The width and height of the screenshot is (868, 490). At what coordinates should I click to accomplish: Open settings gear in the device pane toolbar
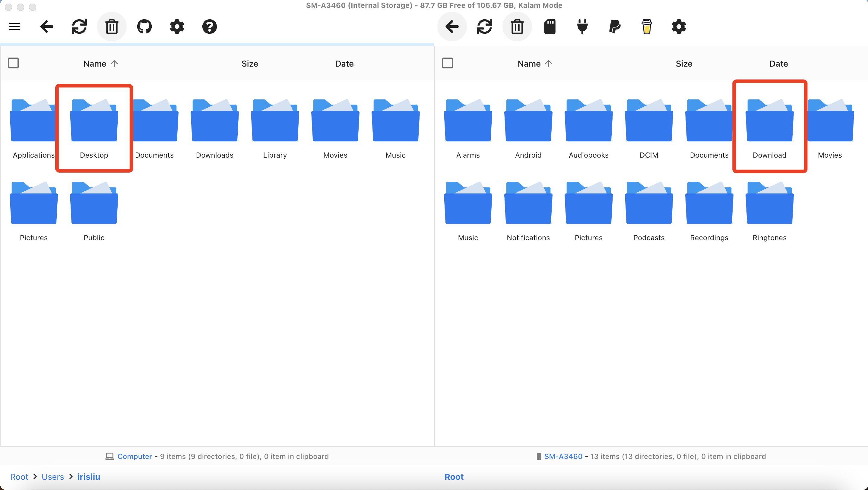click(679, 27)
